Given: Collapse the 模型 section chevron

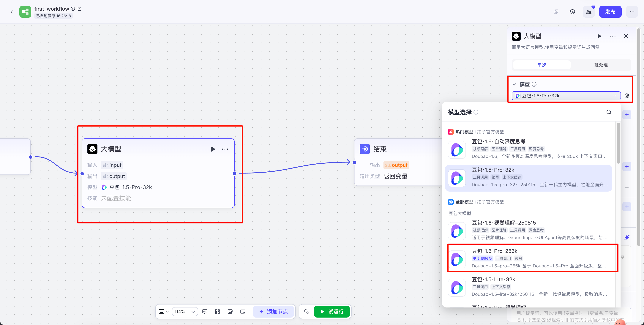Looking at the screenshot, I should (514, 84).
